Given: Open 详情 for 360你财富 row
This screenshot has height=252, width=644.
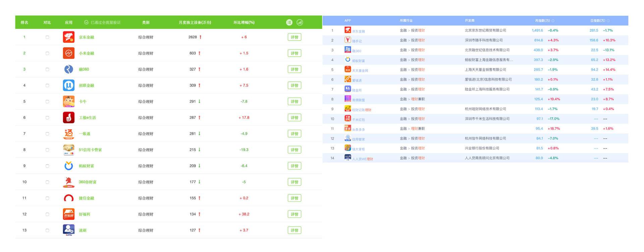Looking at the screenshot, I should tap(294, 182).
